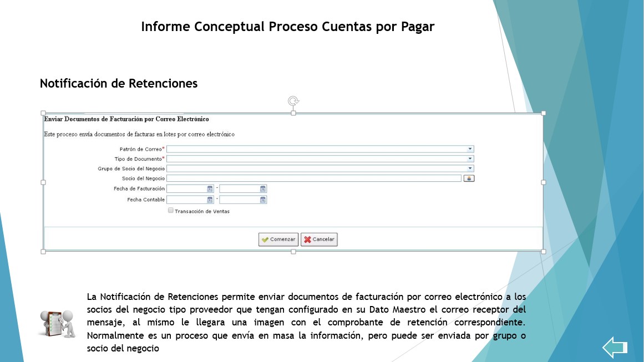Click the rotation handle above the image
Image resolution: width=644 pixels, height=362 pixels.
point(293,101)
